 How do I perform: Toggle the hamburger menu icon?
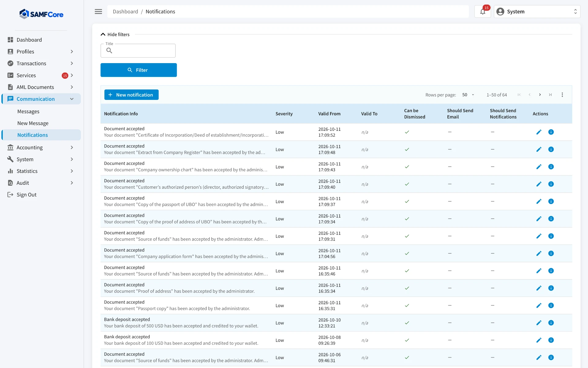[x=98, y=12]
